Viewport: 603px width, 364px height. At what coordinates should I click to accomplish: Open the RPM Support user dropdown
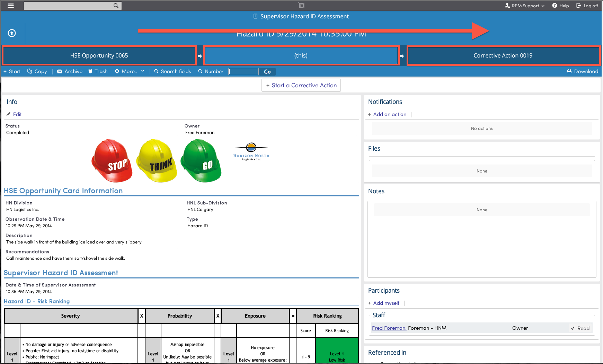pos(525,6)
